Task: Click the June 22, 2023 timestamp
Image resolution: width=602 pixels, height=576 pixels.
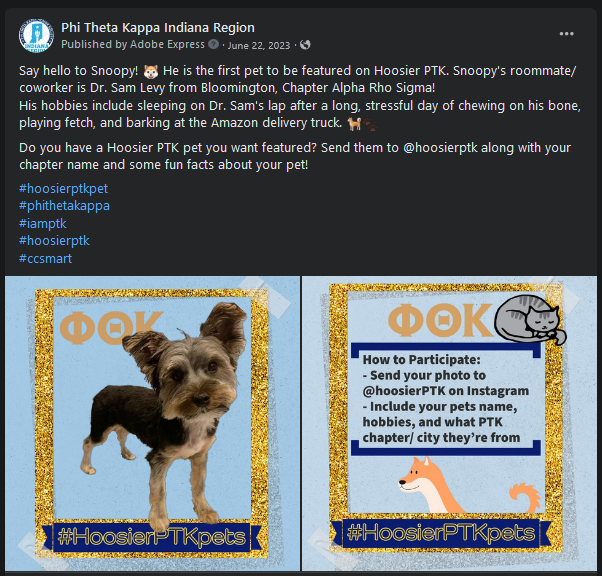Action: coord(259,45)
